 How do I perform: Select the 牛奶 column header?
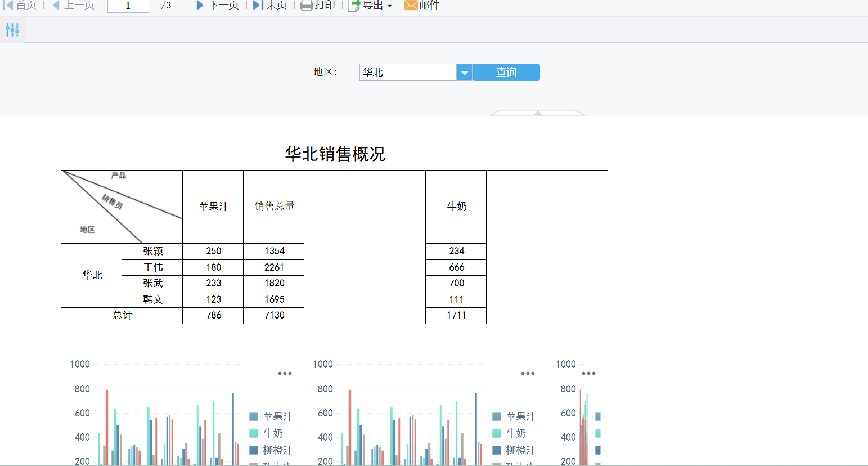click(x=456, y=207)
